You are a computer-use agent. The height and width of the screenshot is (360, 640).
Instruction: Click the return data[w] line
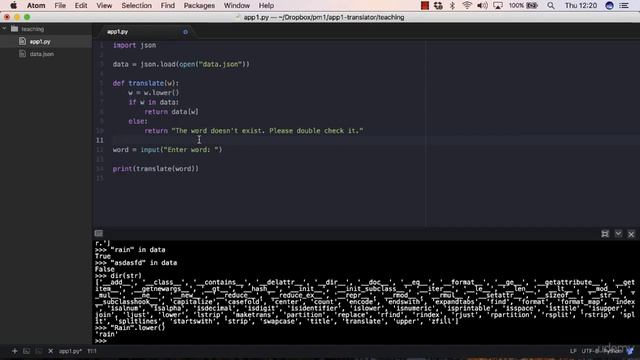pyautogui.click(x=171, y=111)
